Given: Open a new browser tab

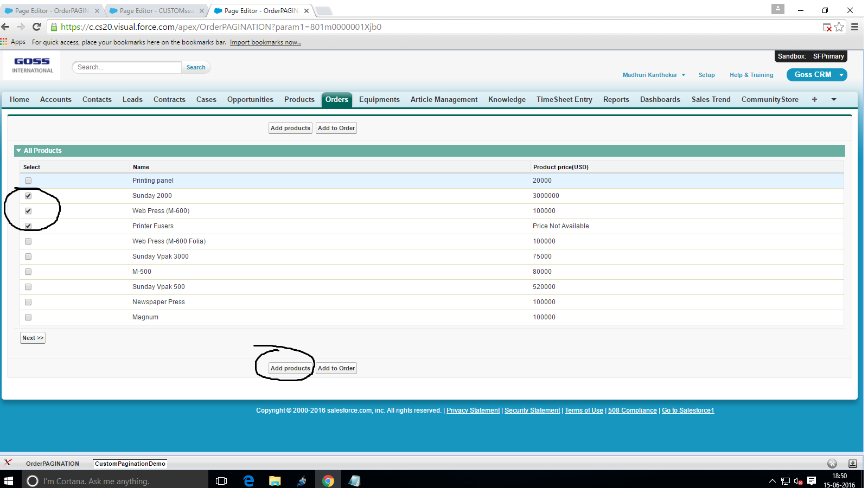Looking at the screenshot, I should 323,11.
